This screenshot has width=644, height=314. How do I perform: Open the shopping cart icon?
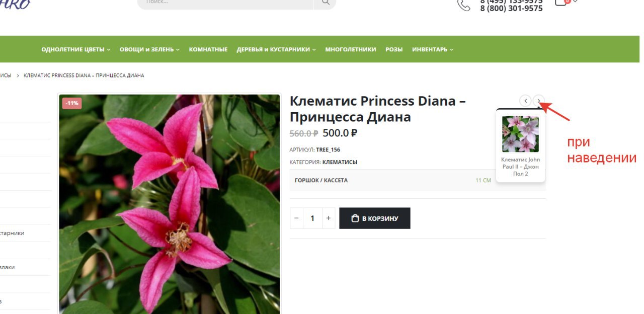point(561,2)
